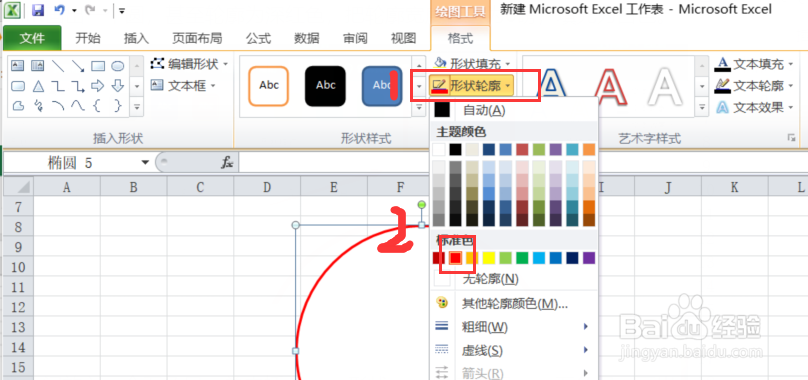This screenshot has width=808, height=380.
Task: Switch to the 视图 tab
Action: pyautogui.click(x=403, y=38)
